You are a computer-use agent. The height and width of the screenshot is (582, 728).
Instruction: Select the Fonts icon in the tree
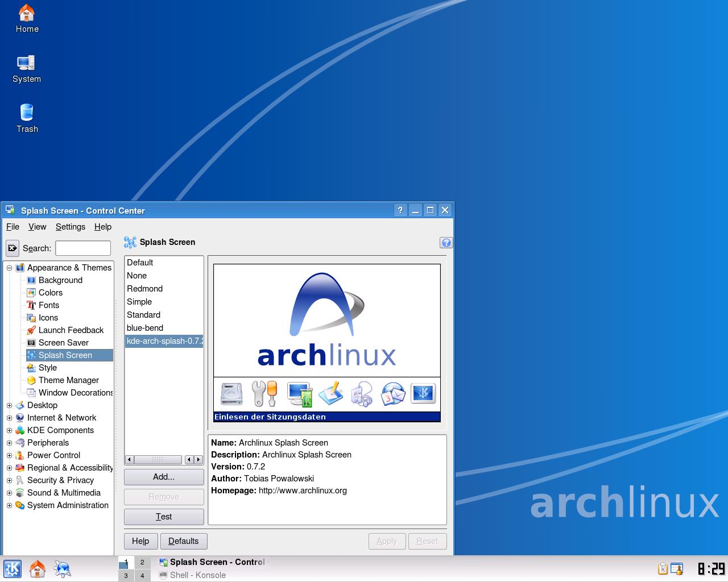click(x=31, y=305)
